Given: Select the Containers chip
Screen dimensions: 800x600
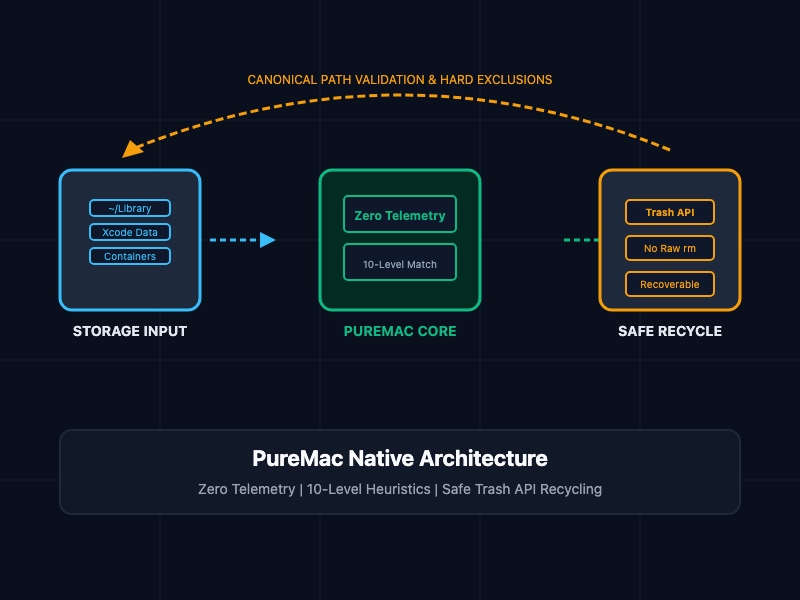Looking at the screenshot, I should click(130, 256).
